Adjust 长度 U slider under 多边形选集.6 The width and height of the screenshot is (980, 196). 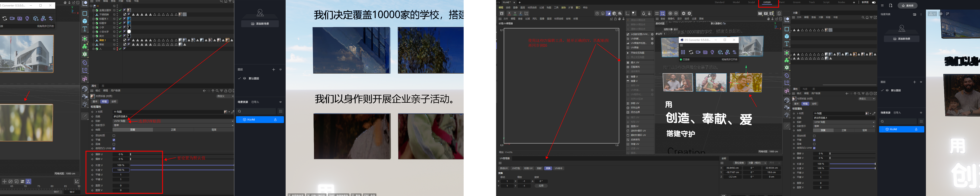(182, 165)
